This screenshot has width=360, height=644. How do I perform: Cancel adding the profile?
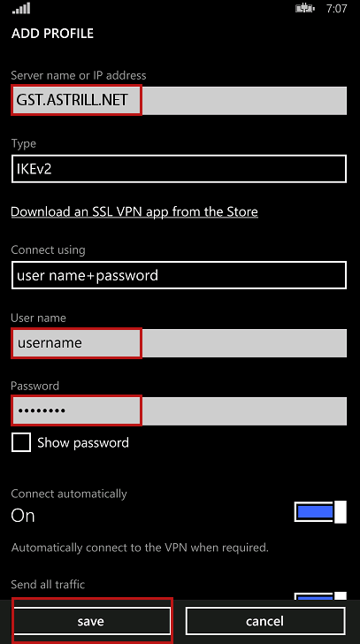click(x=264, y=621)
